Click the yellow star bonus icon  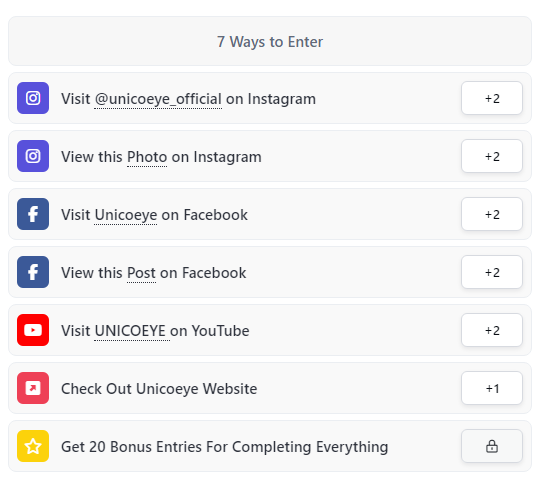tap(33, 446)
